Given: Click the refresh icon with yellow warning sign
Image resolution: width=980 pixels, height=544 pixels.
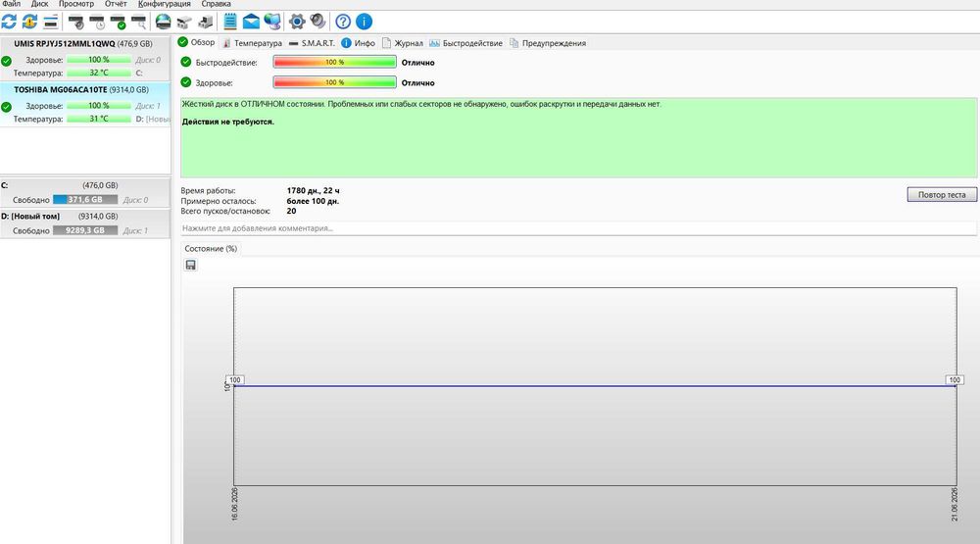Looking at the screenshot, I should (x=29, y=22).
